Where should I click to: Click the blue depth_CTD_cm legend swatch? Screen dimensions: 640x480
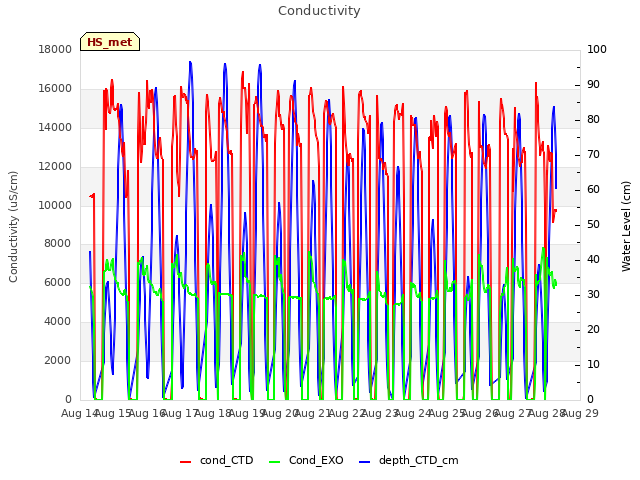[364, 462]
